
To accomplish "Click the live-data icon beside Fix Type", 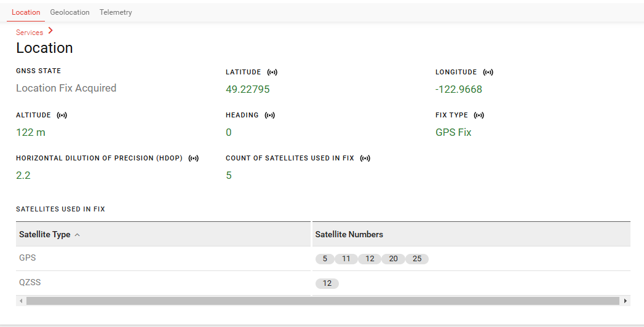I will point(479,116).
